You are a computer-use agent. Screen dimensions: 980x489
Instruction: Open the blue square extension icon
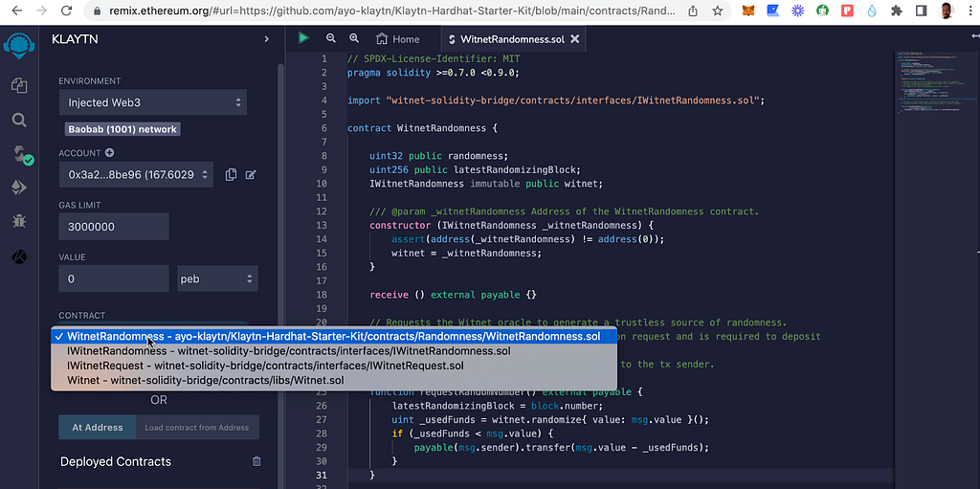pyautogui.click(x=773, y=11)
